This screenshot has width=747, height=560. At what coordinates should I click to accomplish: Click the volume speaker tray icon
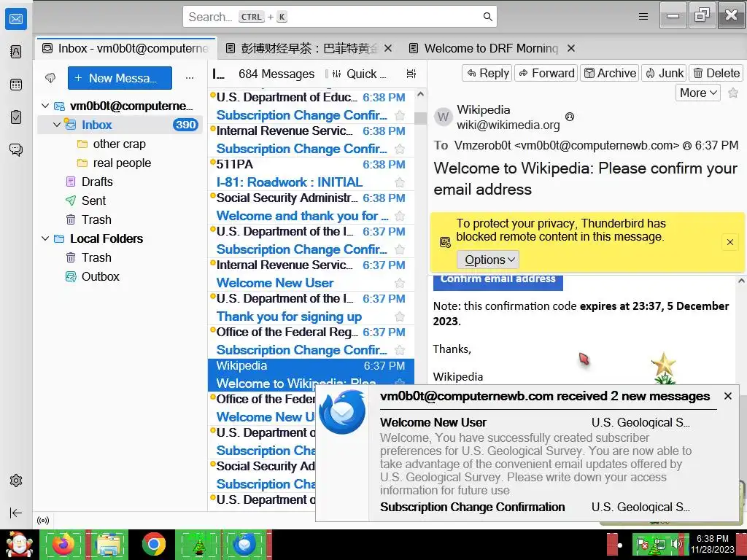point(676,543)
